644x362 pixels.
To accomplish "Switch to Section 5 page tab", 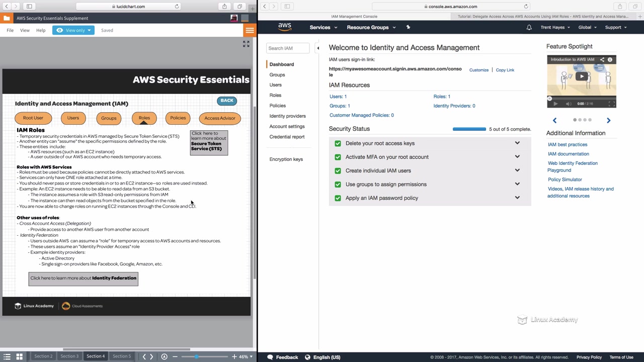I will 122,356.
